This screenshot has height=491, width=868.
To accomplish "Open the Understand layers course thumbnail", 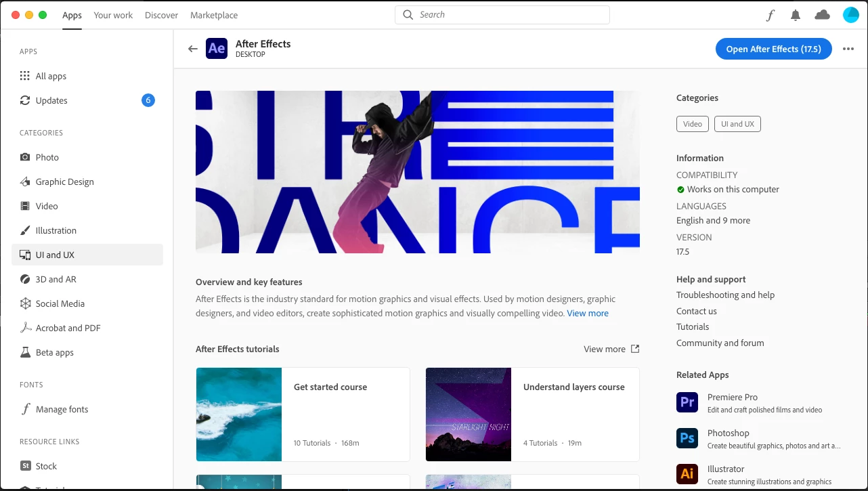I will pyautogui.click(x=469, y=414).
